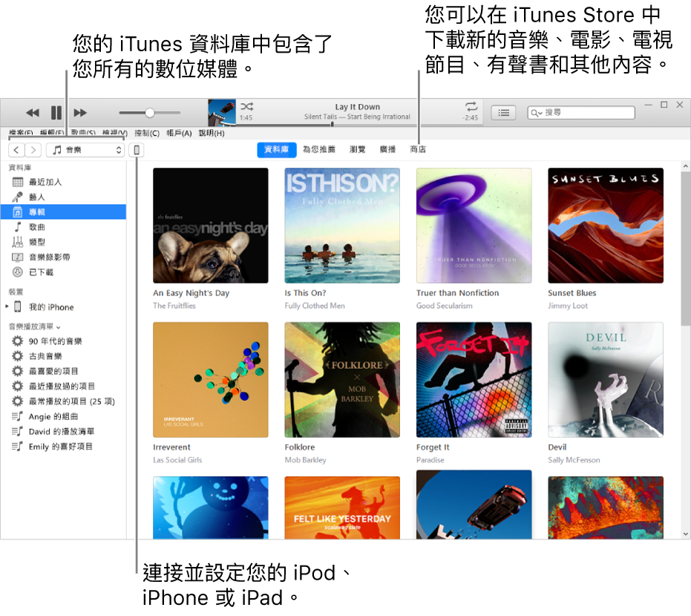
Task: Open Sunset Blues album cover
Action: (606, 226)
